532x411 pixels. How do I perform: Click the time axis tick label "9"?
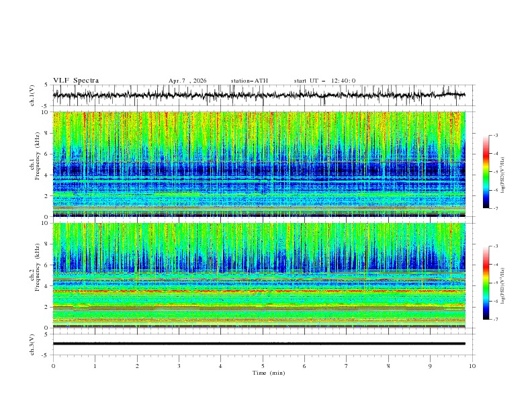click(430, 366)
